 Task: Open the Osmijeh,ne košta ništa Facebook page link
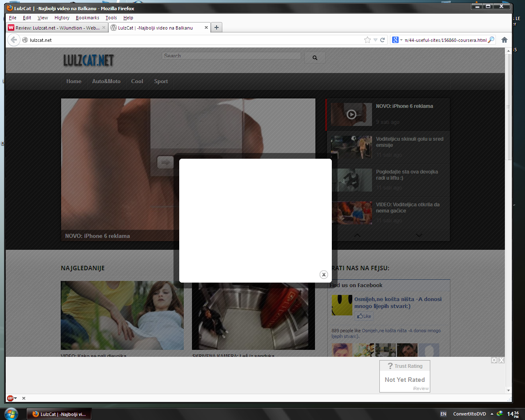click(x=398, y=303)
